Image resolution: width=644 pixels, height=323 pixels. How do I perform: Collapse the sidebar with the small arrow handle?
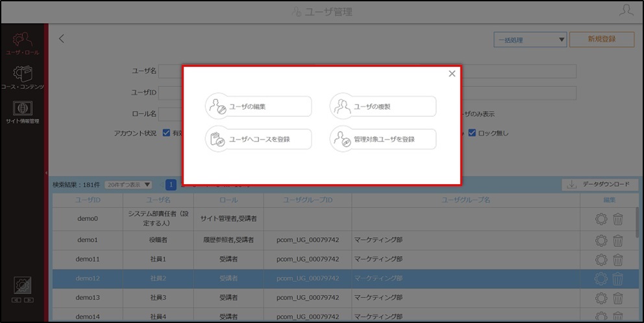(46, 173)
